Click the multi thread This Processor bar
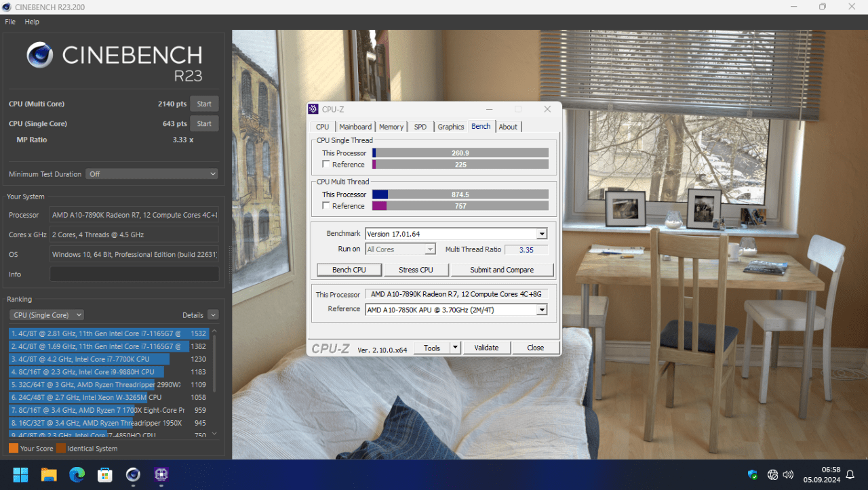This screenshot has height=490, width=868. click(460, 195)
